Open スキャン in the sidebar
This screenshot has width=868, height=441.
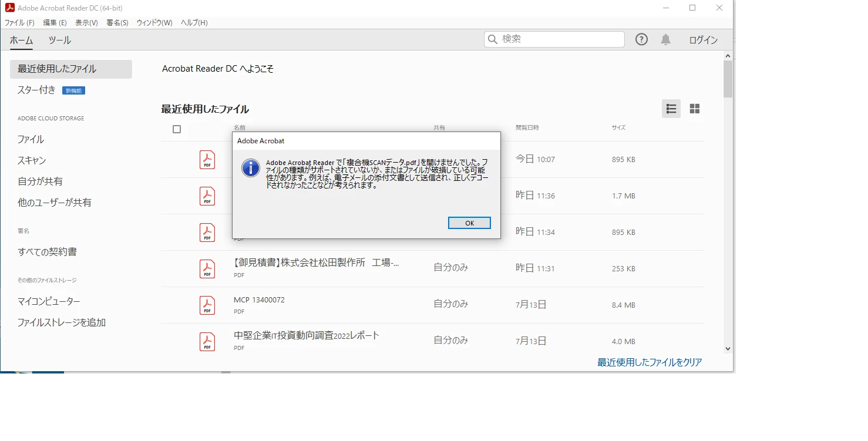click(x=32, y=160)
